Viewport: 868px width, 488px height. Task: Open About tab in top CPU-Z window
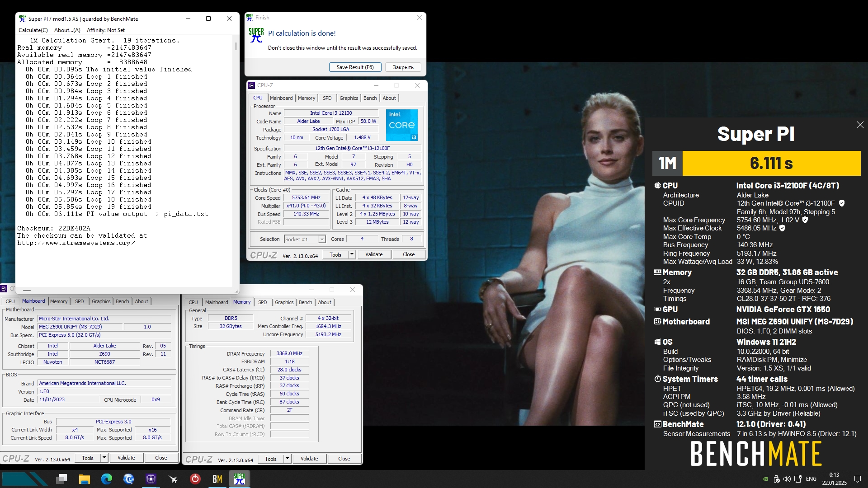pyautogui.click(x=389, y=98)
